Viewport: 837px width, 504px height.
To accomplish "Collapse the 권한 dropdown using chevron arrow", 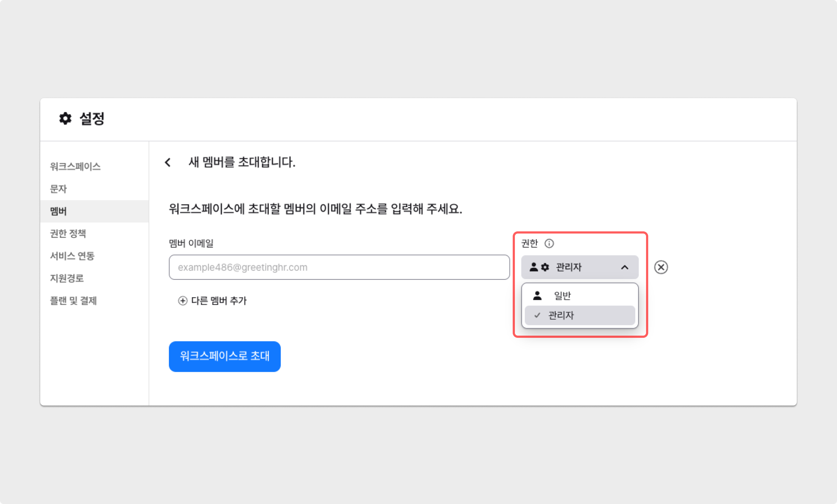I will [625, 267].
